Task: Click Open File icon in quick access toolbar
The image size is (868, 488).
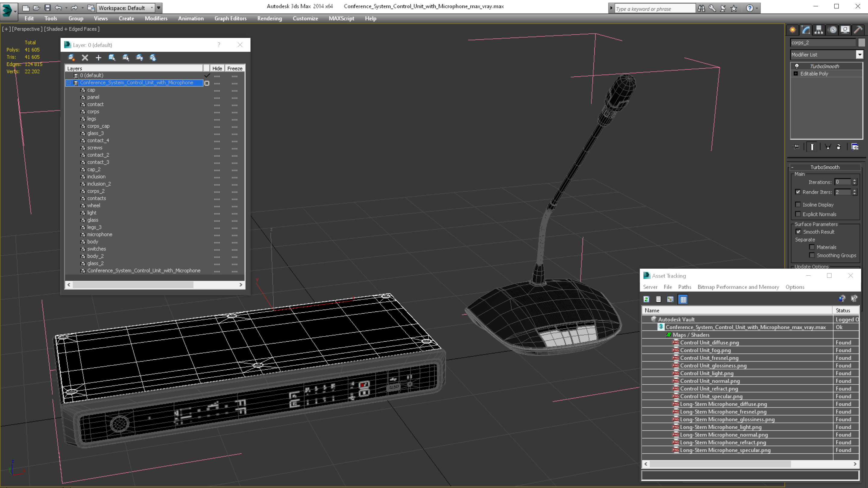Action: (x=36, y=8)
